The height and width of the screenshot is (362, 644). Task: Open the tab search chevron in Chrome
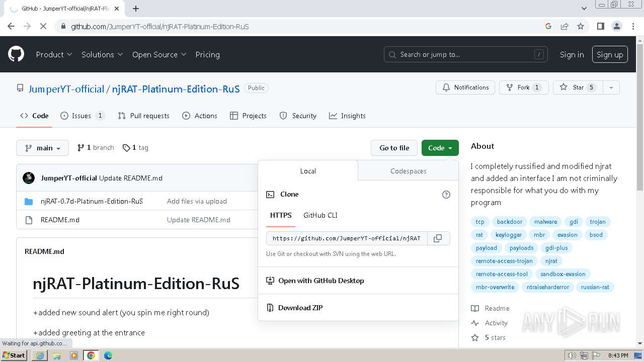point(584,9)
